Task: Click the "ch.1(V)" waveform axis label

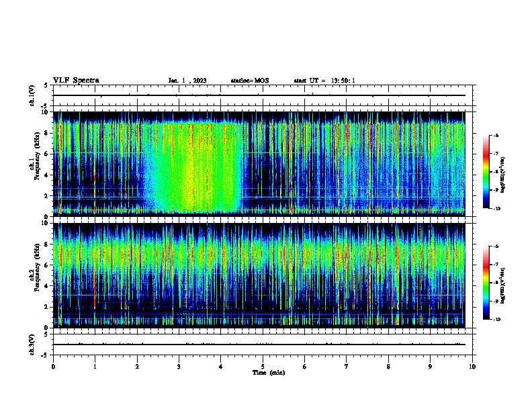Action: point(32,95)
